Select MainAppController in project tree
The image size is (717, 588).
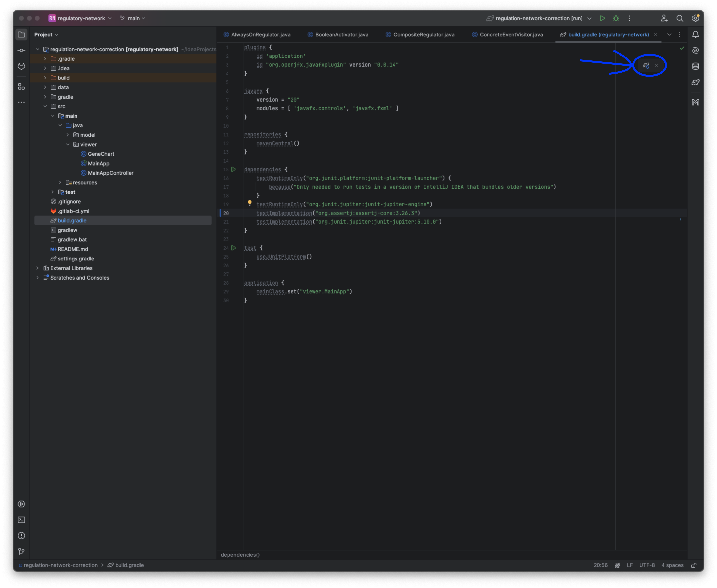[110, 173]
